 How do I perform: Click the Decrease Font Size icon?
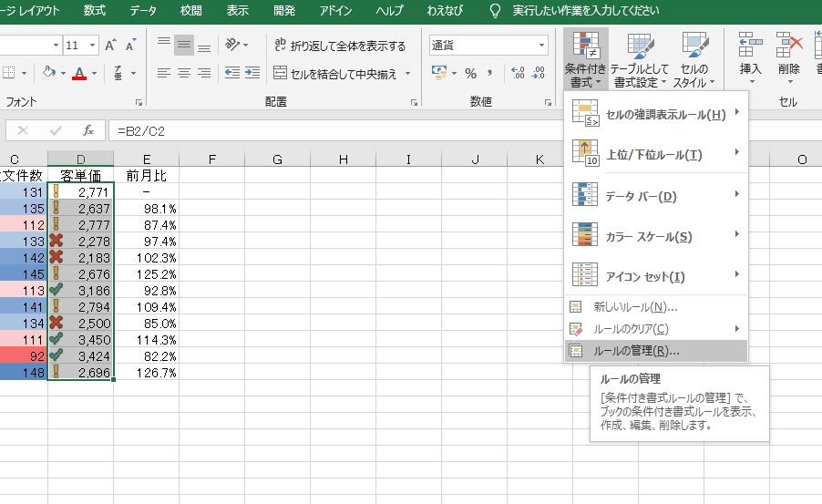pyautogui.click(x=130, y=45)
